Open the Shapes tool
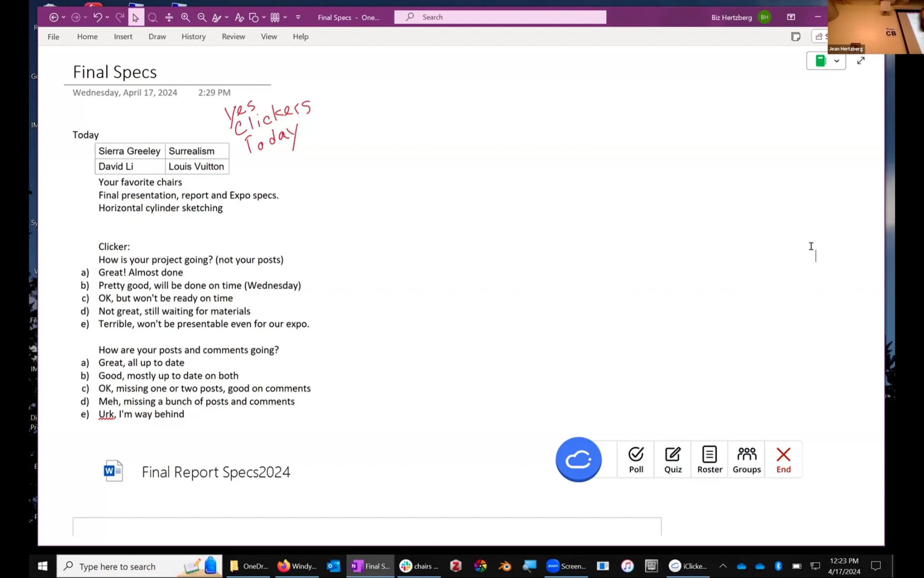Viewport: 924px width, 578px height. [x=254, y=17]
